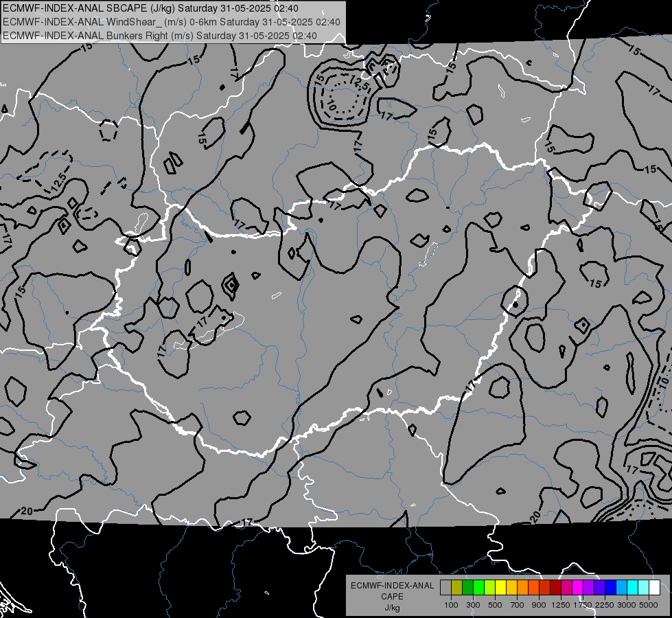The width and height of the screenshot is (672, 618).
Task: Click the 5000 legend tick label
Action: pos(649,605)
